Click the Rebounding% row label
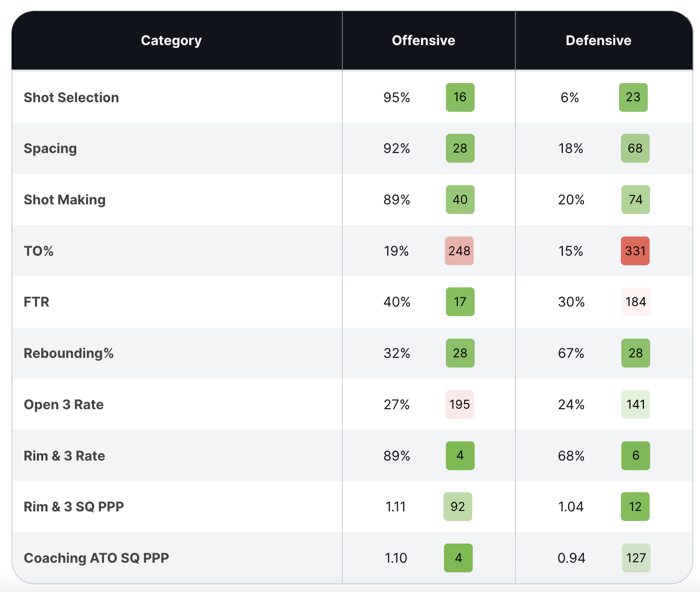The width and height of the screenshot is (700, 592). coord(69,353)
